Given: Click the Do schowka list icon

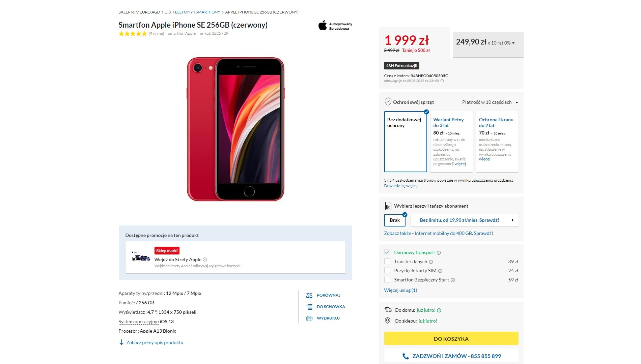Looking at the screenshot, I should pyautogui.click(x=309, y=307).
